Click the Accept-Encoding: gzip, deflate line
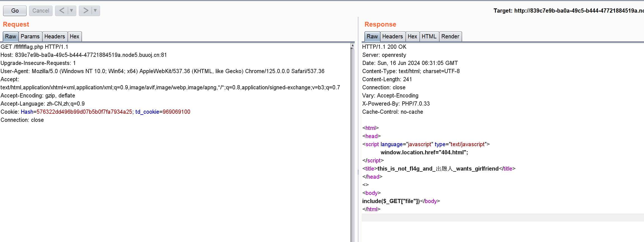 pos(38,96)
